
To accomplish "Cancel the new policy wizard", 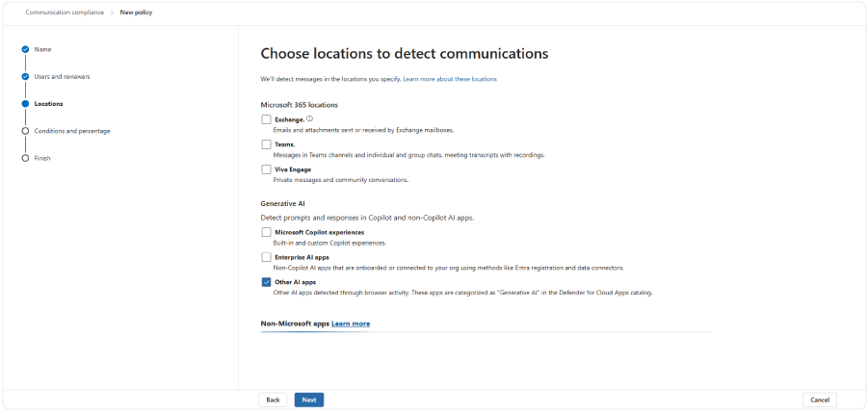I will (820, 400).
